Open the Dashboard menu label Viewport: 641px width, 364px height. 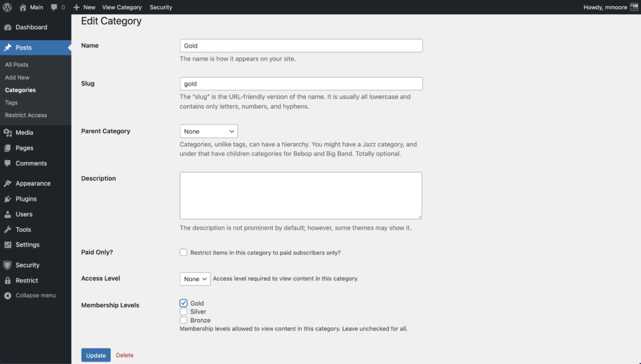31,28
